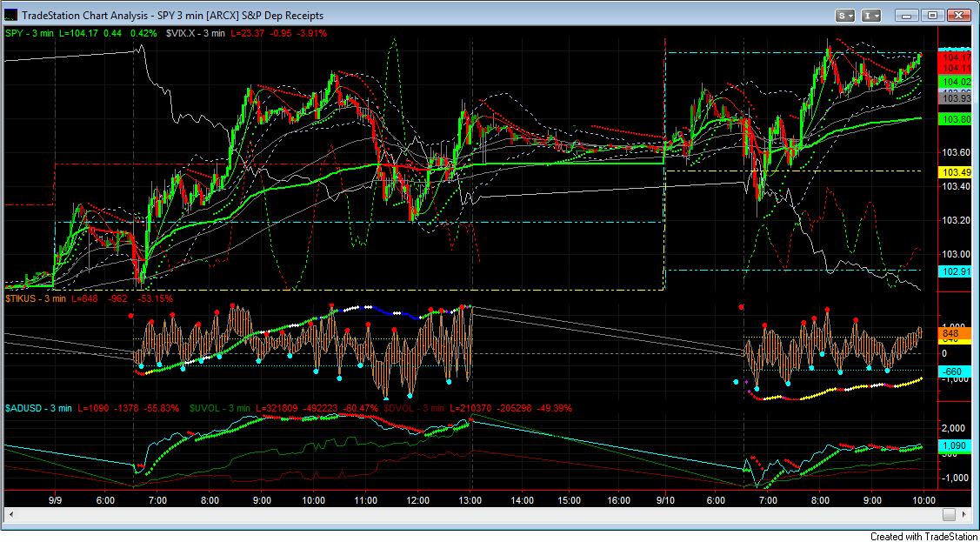Image resolution: width=980 pixels, height=542 pixels.
Task: Maximize the Chart Analysis window
Action: pos(932,15)
